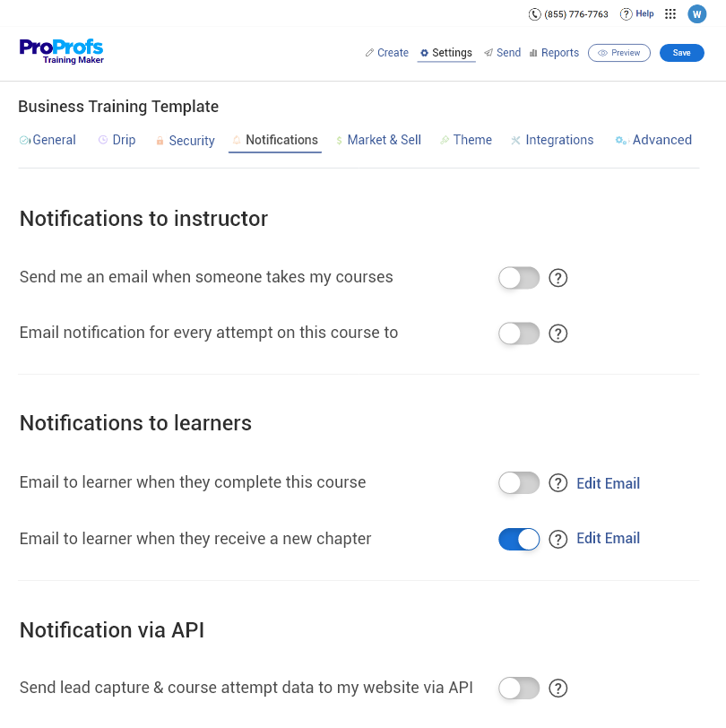726x728 pixels.
Task: Click help icon for someone takes my courses
Action: click(558, 278)
